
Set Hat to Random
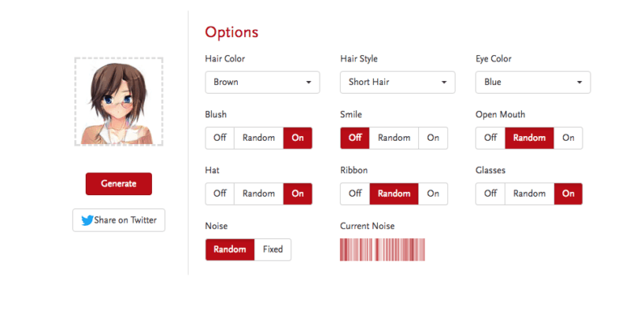click(258, 194)
